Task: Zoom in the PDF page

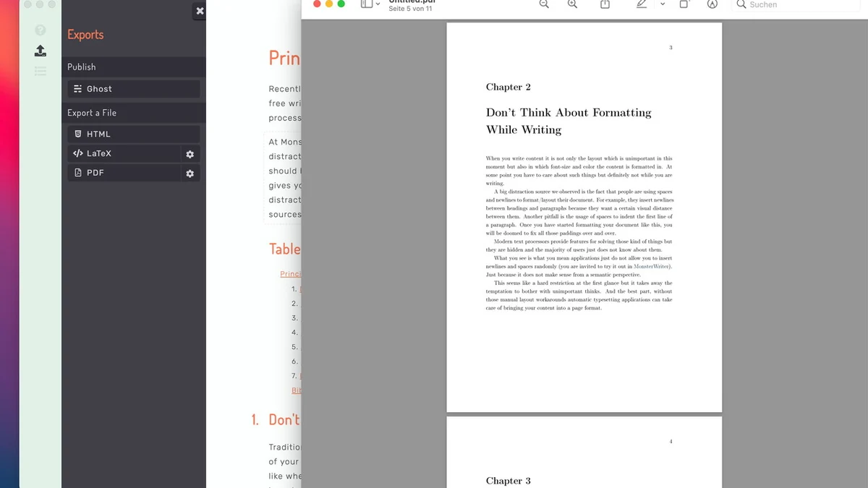Action: (x=572, y=4)
